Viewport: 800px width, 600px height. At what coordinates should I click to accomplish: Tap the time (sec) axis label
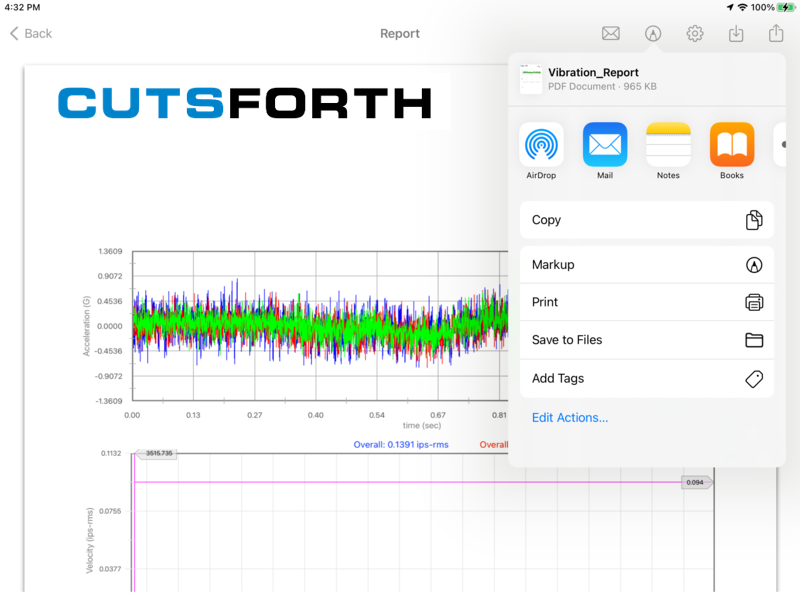click(422, 425)
